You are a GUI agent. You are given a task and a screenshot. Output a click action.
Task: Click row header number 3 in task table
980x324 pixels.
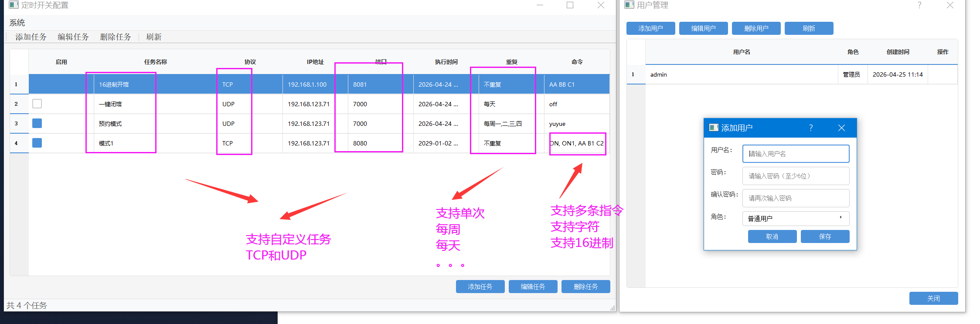19,124
